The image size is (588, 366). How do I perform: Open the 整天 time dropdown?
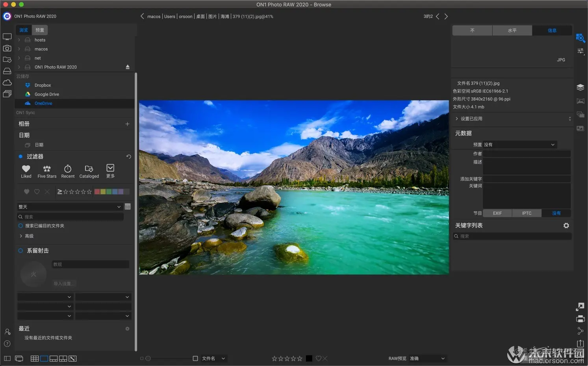69,207
